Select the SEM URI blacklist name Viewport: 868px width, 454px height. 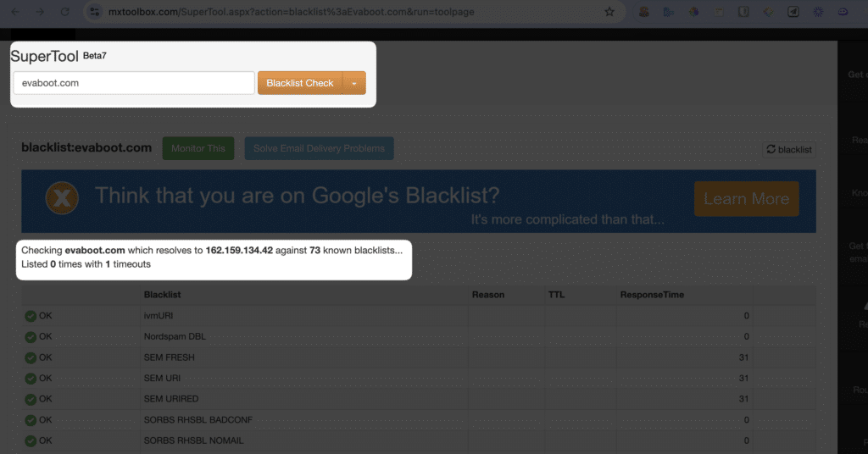[162, 379]
